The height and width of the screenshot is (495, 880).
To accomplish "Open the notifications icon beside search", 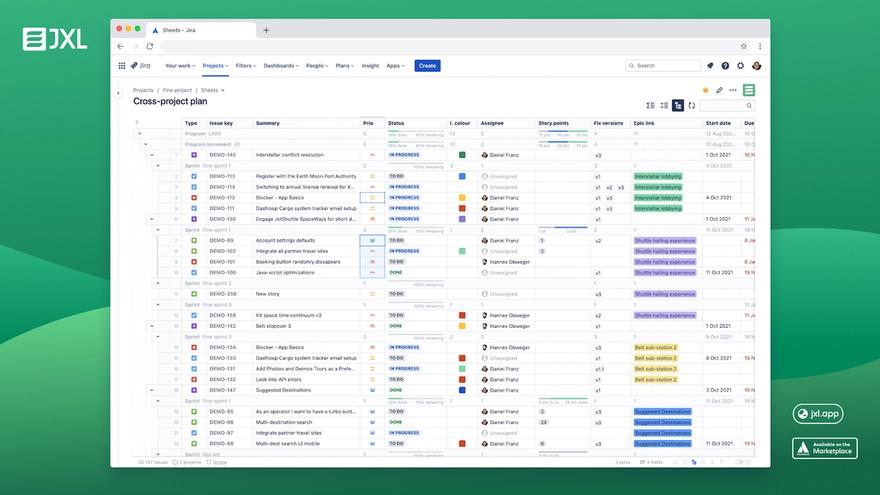I will (710, 66).
